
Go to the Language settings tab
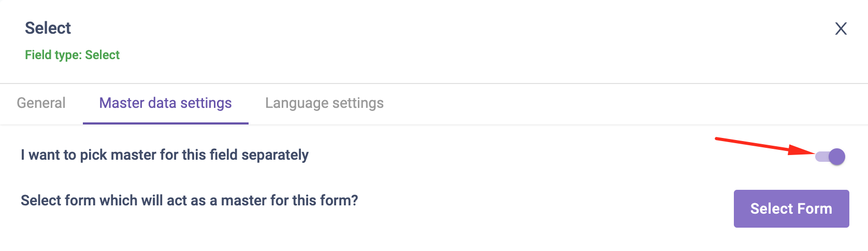(324, 103)
